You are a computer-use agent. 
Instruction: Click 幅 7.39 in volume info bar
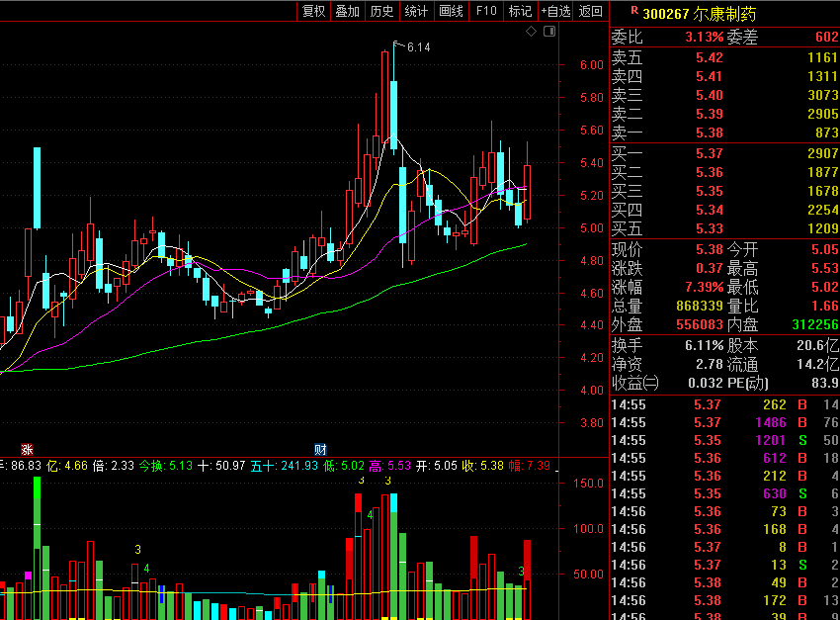coord(530,466)
